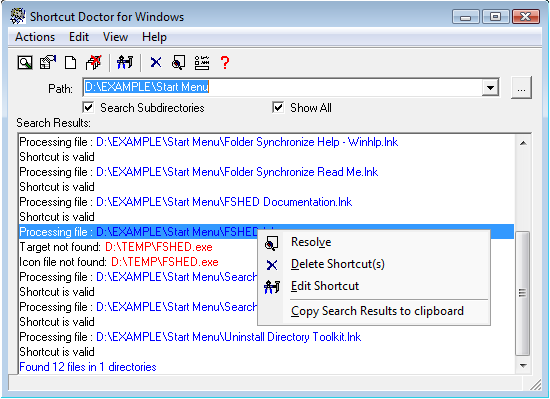Choose Resolve from the context menu
This screenshot has height=399, width=550.
pyautogui.click(x=374, y=242)
